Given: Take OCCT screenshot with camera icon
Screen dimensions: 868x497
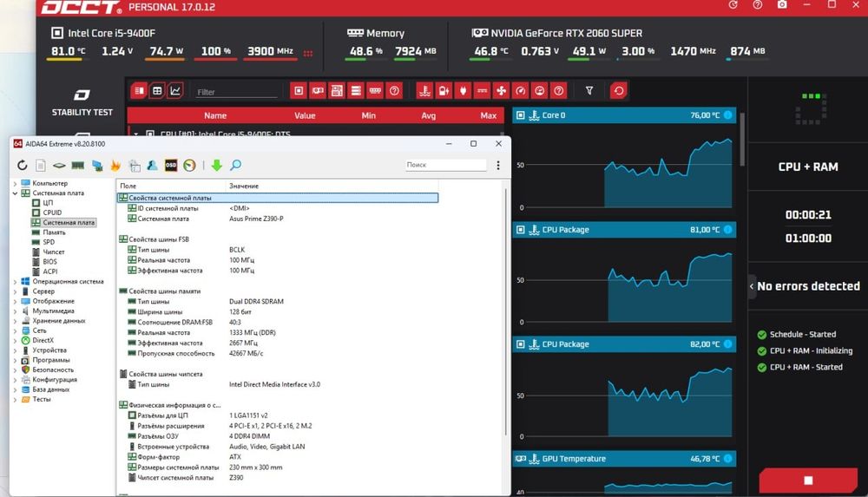Looking at the screenshot, I should tap(782, 5).
